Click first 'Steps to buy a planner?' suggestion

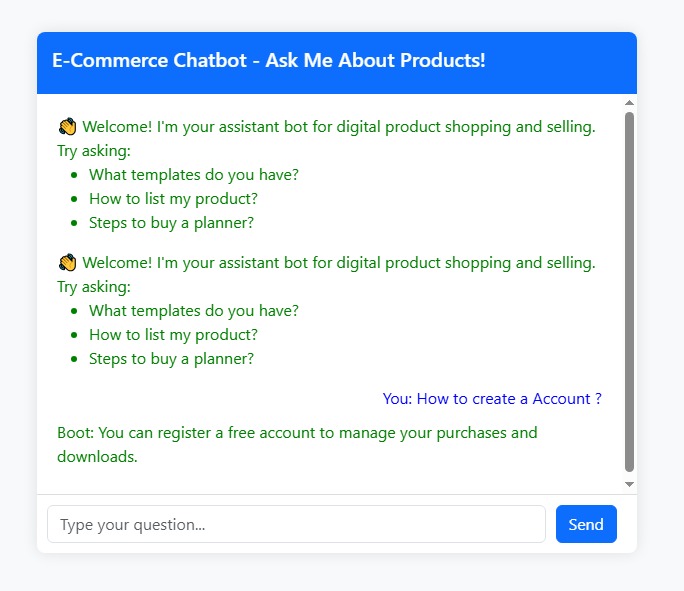point(171,223)
